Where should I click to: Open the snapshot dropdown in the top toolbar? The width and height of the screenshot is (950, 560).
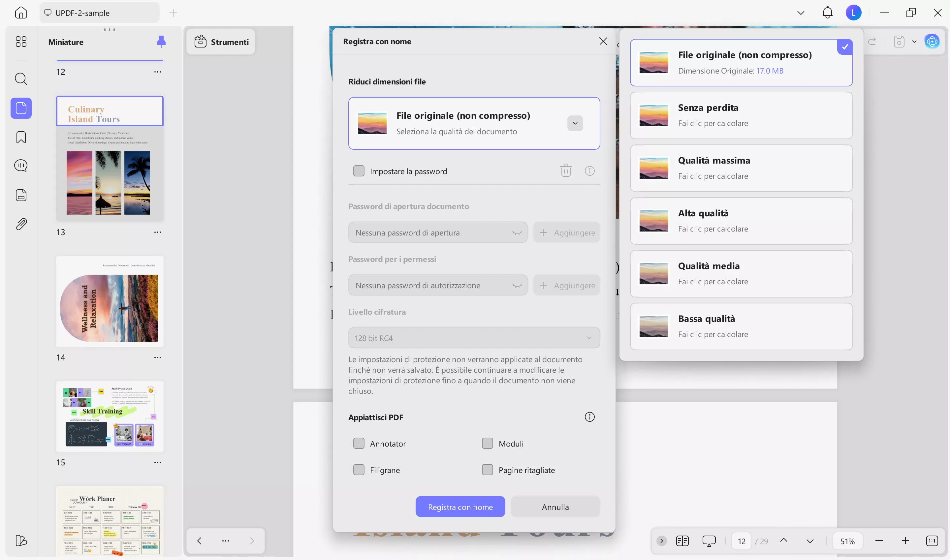point(914,42)
